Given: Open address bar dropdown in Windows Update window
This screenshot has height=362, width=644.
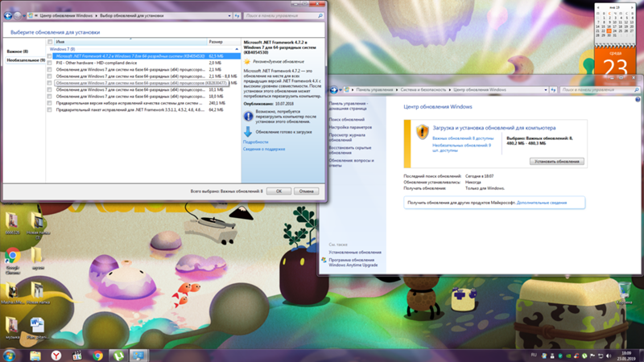Looking at the screenshot, I should tap(546, 89).
